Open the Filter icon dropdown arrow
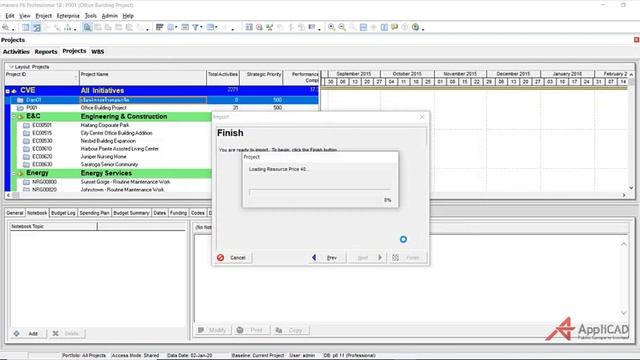This screenshot has height=360, width=640. (x=201, y=27)
